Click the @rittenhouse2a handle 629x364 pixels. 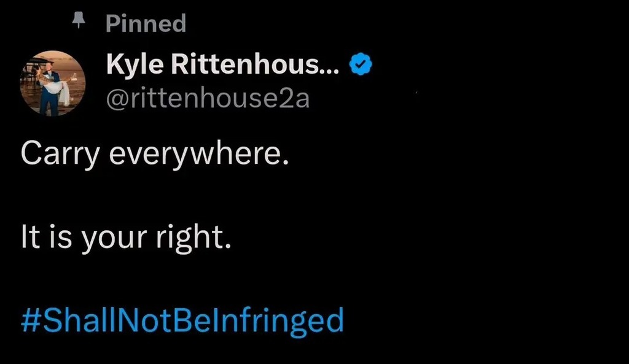point(208,97)
